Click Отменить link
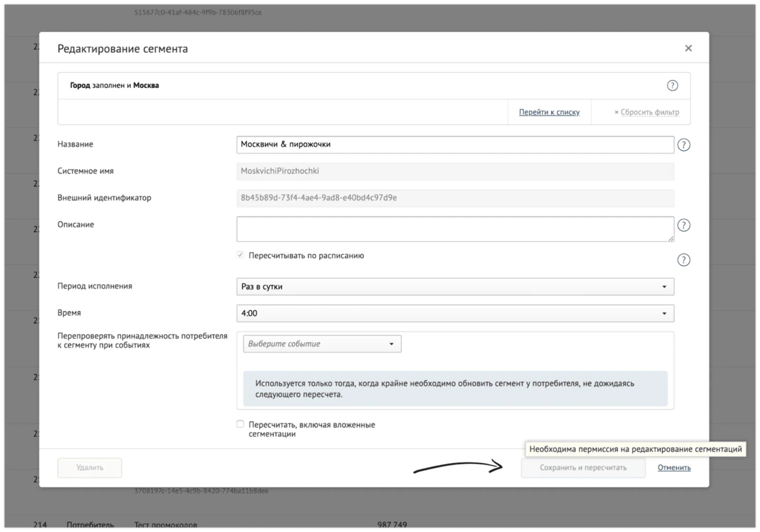Viewport: 760px width, 532px height. click(x=674, y=467)
